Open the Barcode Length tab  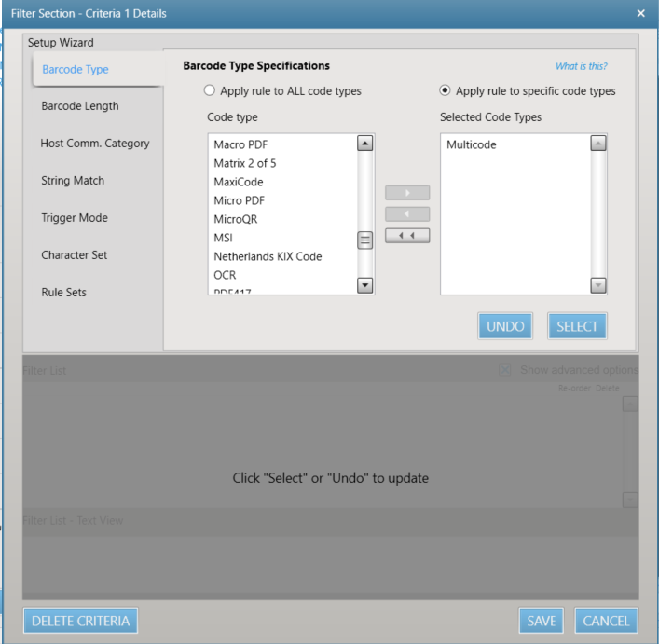(x=80, y=106)
